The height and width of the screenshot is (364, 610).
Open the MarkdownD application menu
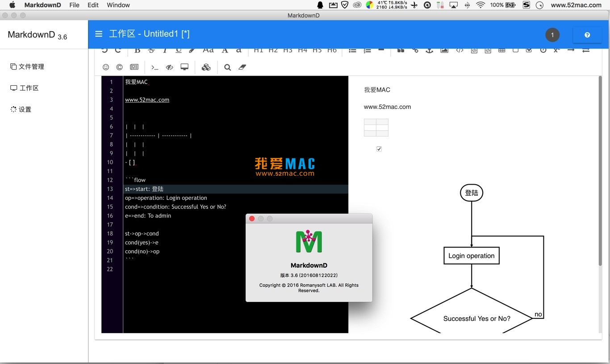tap(42, 5)
